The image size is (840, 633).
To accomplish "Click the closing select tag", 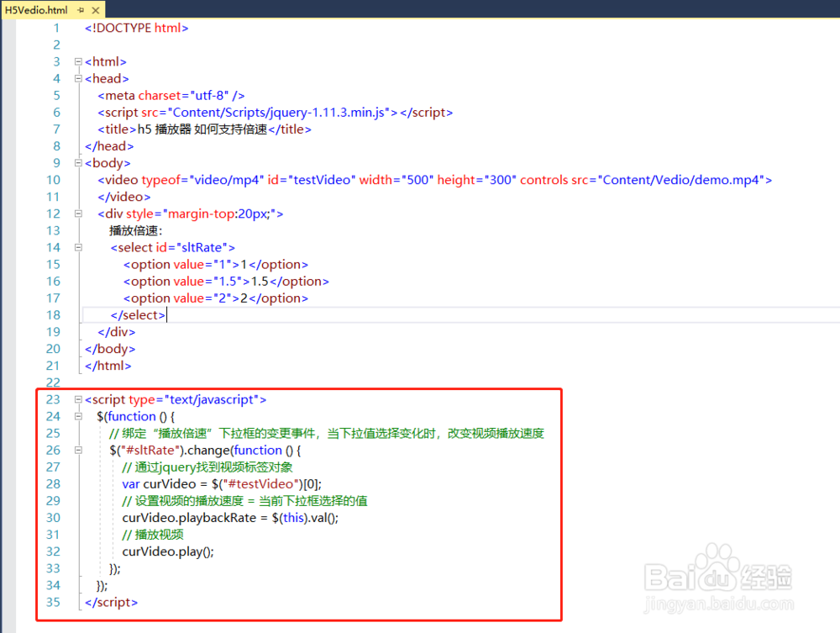I will tap(138, 315).
